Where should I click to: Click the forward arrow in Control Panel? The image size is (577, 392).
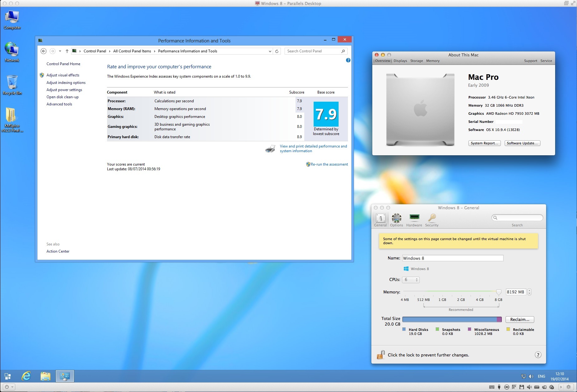(52, 51)
